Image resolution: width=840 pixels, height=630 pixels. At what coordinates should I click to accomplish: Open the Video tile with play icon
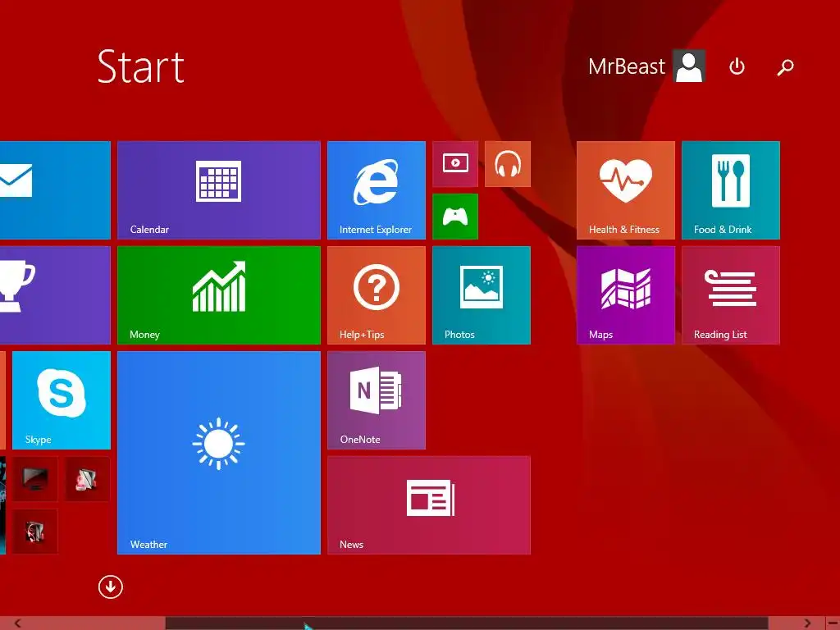point(454,164)
